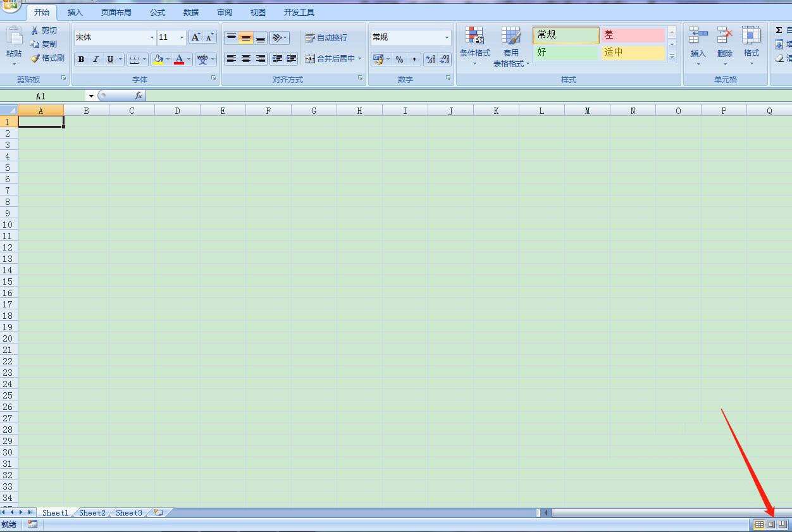Toggle bold formatting
The image size is (792, 532).
coord(81,59)
